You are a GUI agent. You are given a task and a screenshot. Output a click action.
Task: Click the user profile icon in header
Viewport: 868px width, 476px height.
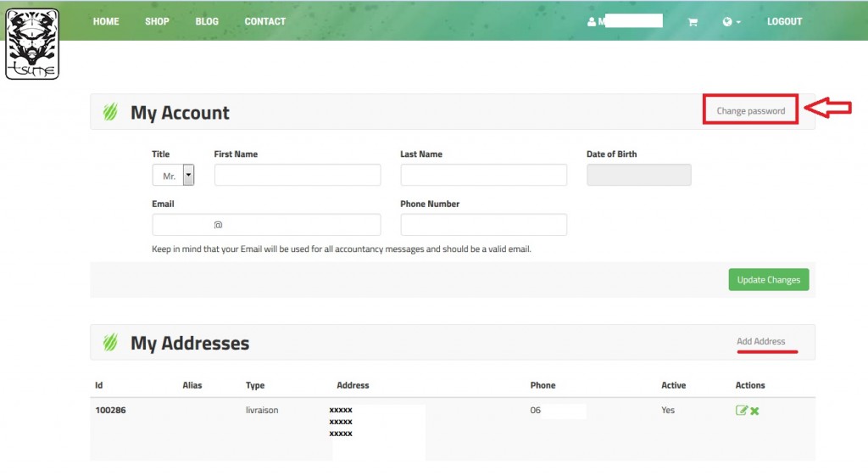pos(592,22)
